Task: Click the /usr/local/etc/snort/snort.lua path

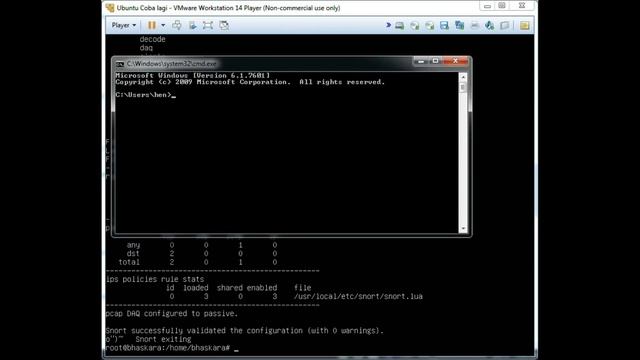Action: tap(358, 296)
